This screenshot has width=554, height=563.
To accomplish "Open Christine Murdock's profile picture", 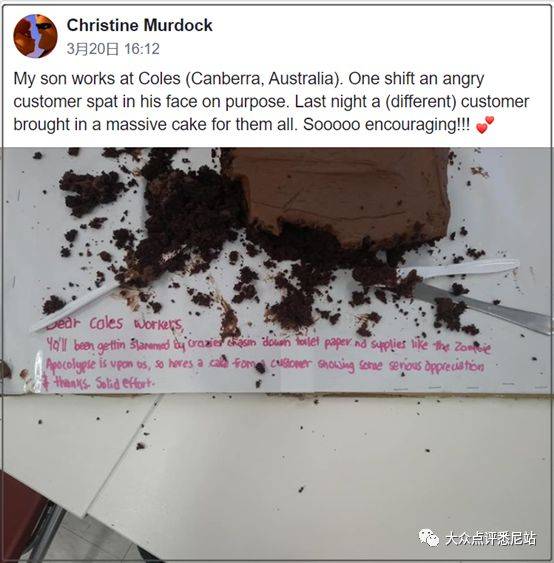I will (35, 36).
